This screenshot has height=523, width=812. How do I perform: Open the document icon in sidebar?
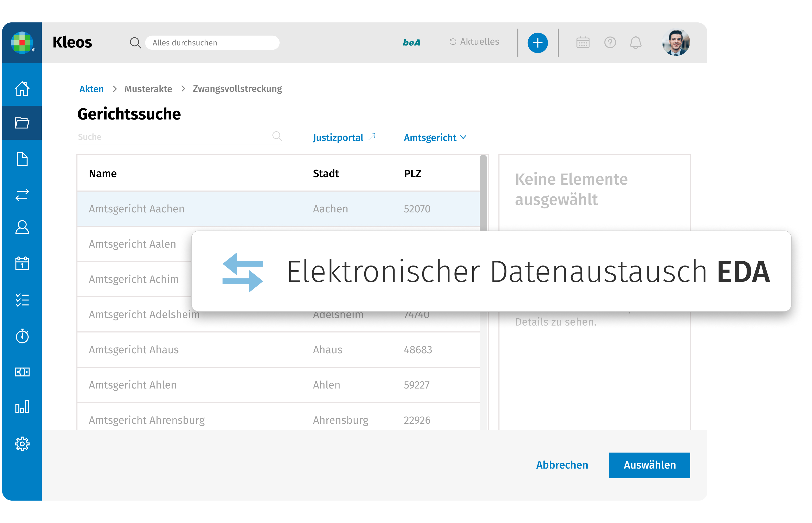tap(22, 159)
